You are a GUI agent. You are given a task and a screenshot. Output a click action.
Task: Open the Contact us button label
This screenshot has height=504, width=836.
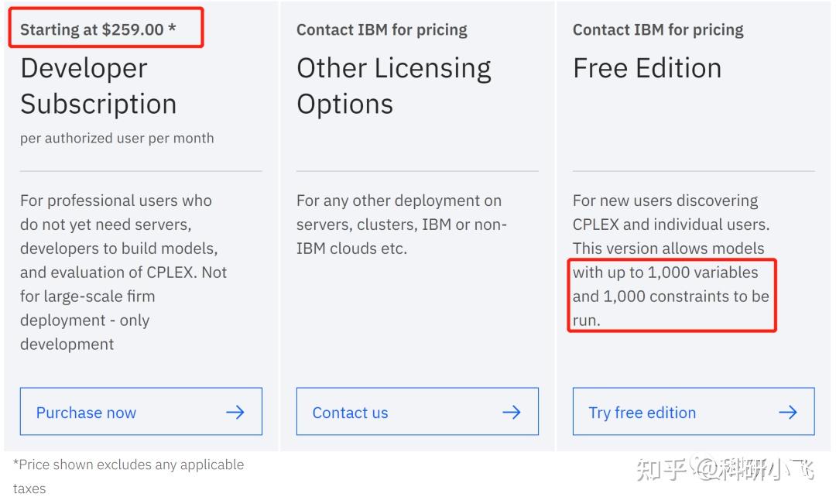(x=350, y=413)
